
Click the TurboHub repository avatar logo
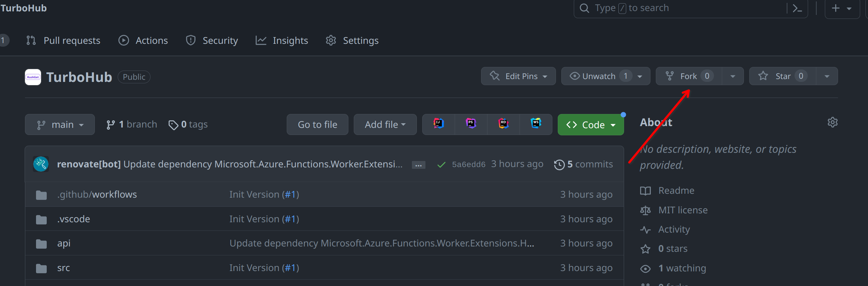click(33, 77)
